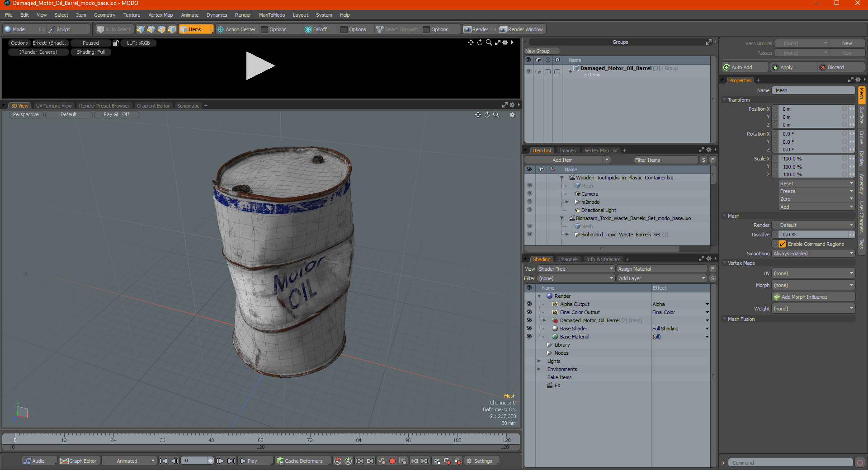The height and width of the screenshot is (470, 868).
Task: Toggle Damaged_Motor_Oil_Barrel group visibility eye
Action: coord(528,71)
